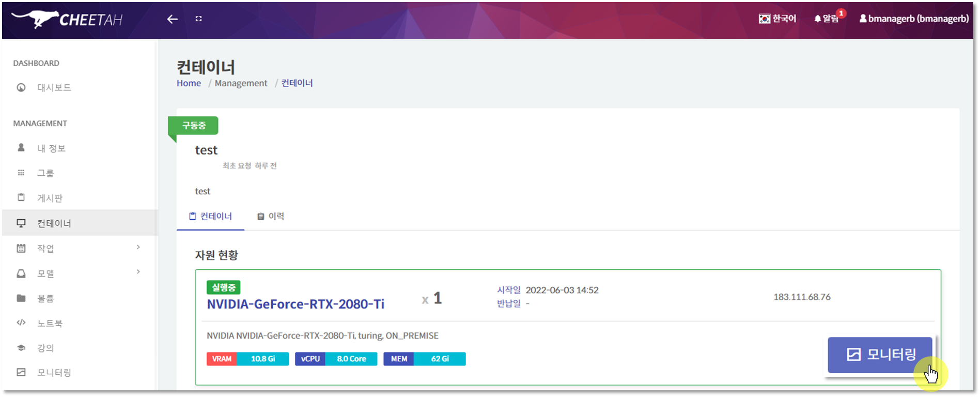Click the 볼륨 folder icon
The height and width of the screenshot is (397, 980).
pos(21,298)
